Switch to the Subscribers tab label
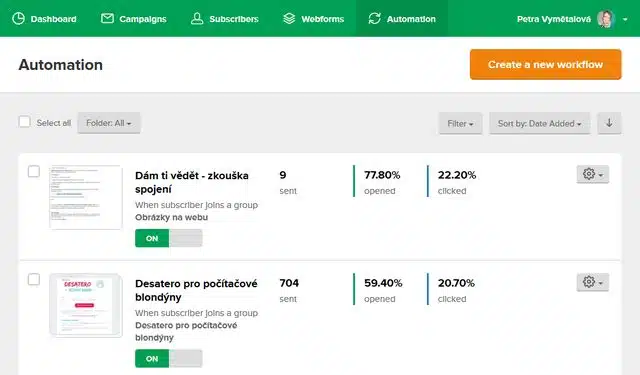 (234, 19)
